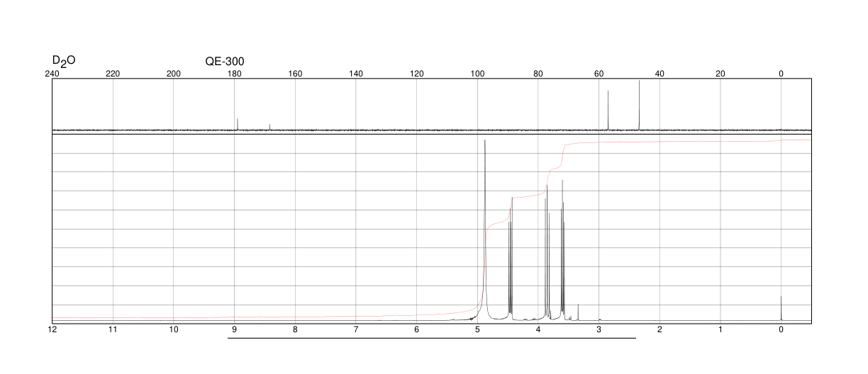The height and width of the screenshot is (374, 868).
Task: Select the carbon peak near 179 ppm
Action: [x=238, y=124]
